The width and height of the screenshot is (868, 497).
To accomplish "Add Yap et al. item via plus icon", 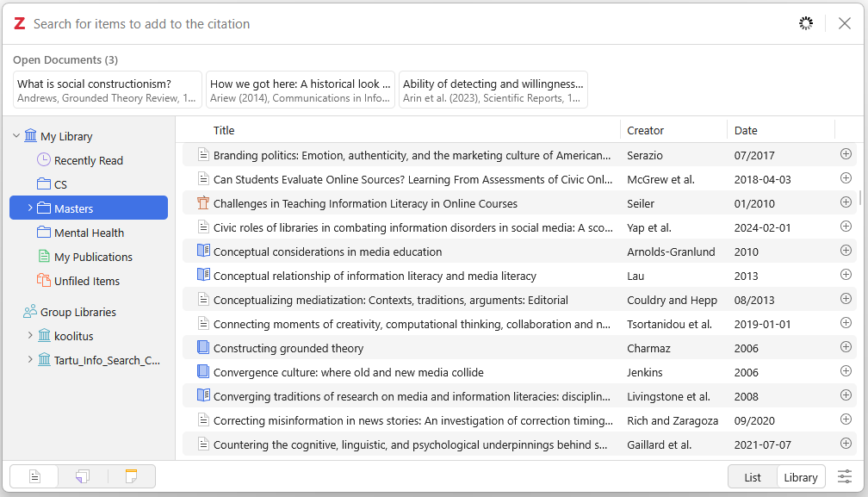I will pos(846,227).
